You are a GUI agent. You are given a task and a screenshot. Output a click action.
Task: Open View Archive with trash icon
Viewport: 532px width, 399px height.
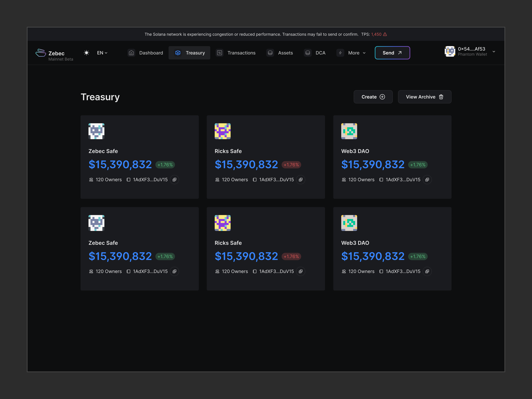[424, 97]
